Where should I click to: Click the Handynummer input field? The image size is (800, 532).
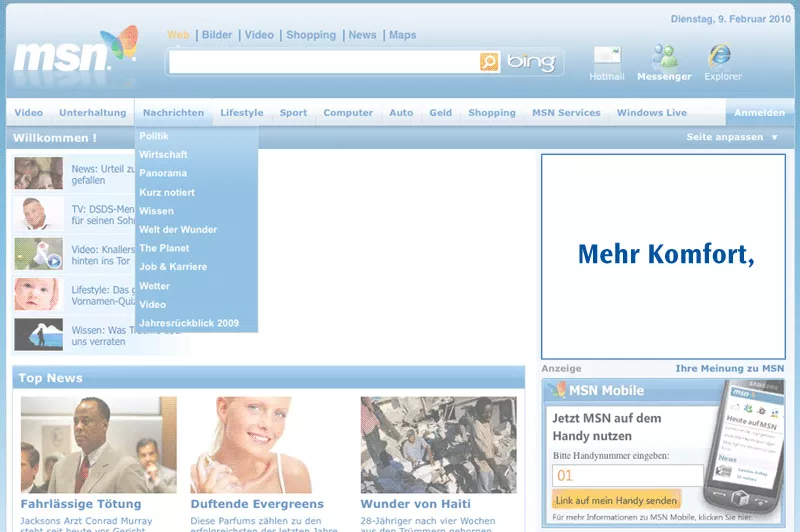click(628, 475)
